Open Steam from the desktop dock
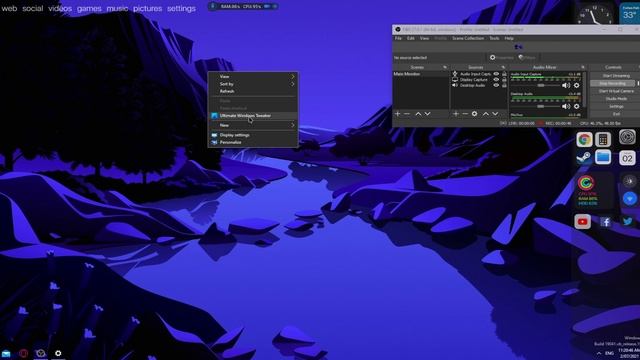The width and height of the screenshot is (640, 360). (584, 157)
